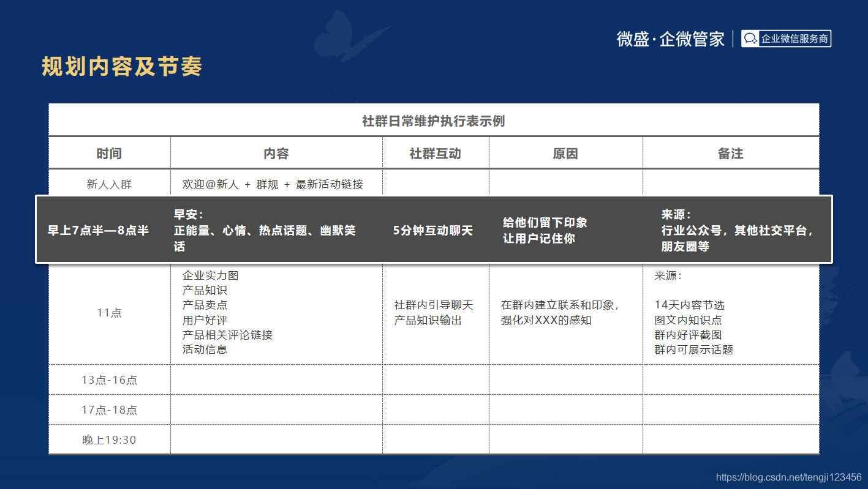Click the 企业微信服务商 badge

[x=786, y=39]
